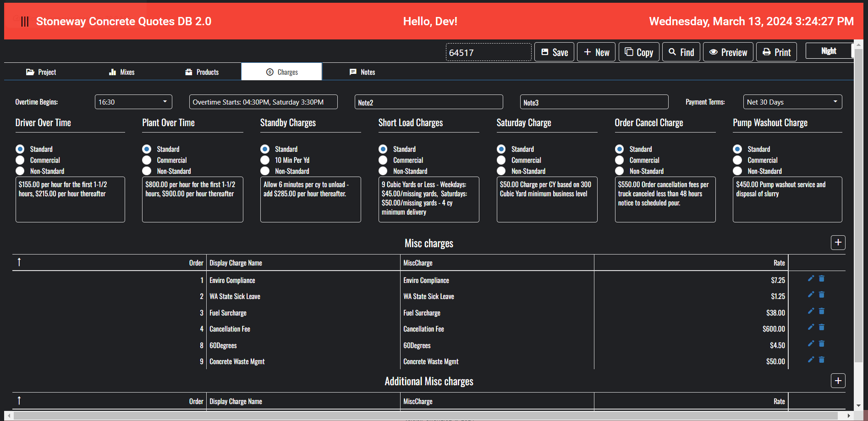Edit the Fuel Surcharge row
This screenshot has width=868, height=421.
811,311
